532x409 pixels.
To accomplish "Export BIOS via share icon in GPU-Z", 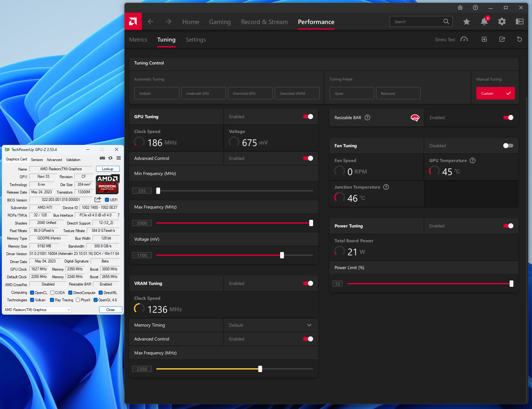I will (x=98, y=200).
